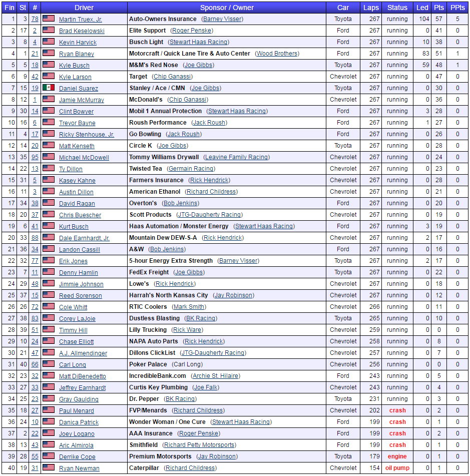Open car number 95 link
Viewport: 470px width, 476px height.
pyautogui.click(x=35, y=157)
